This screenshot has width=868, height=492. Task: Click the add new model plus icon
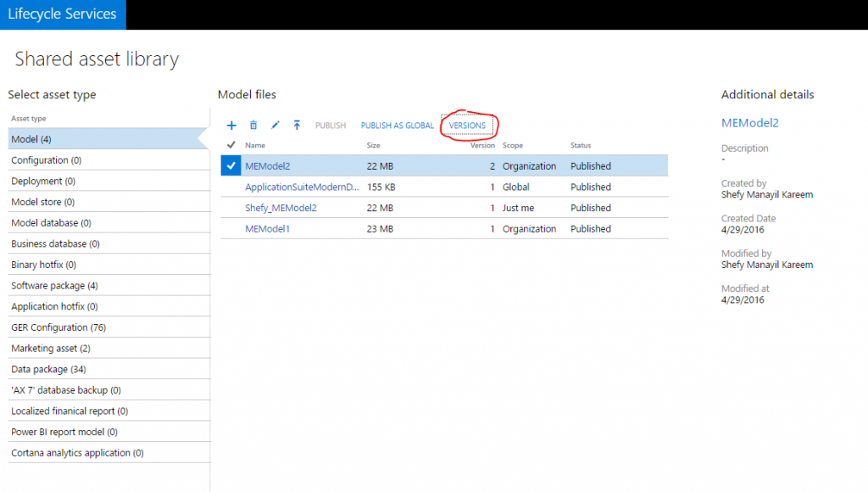click(231, 126)
